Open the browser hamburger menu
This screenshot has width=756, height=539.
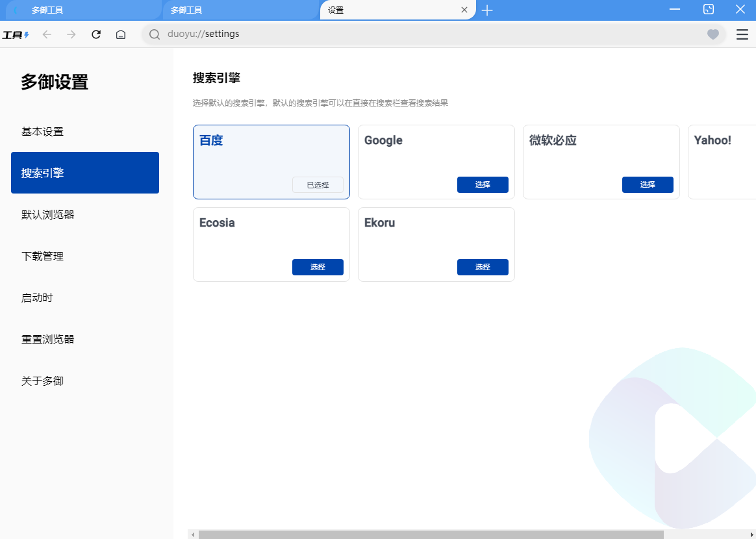[742, 34]
